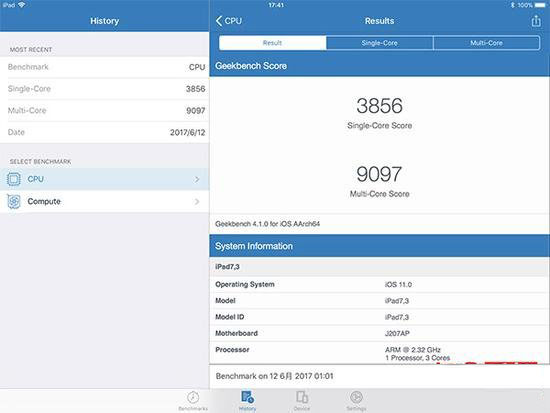
Task: Click the Single-Core row in History
Action: (x=105, y=89)
